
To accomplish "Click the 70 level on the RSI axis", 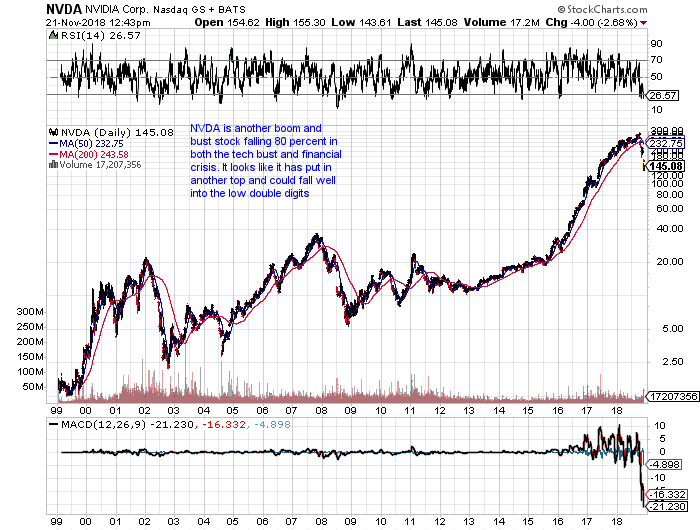I will (x=656, y=60).
